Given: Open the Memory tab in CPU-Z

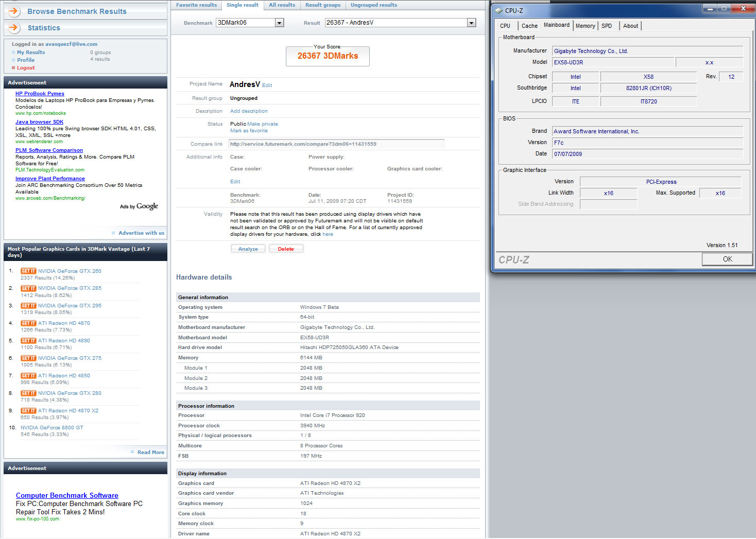Looking at the screenshot, I should (586, 26).
